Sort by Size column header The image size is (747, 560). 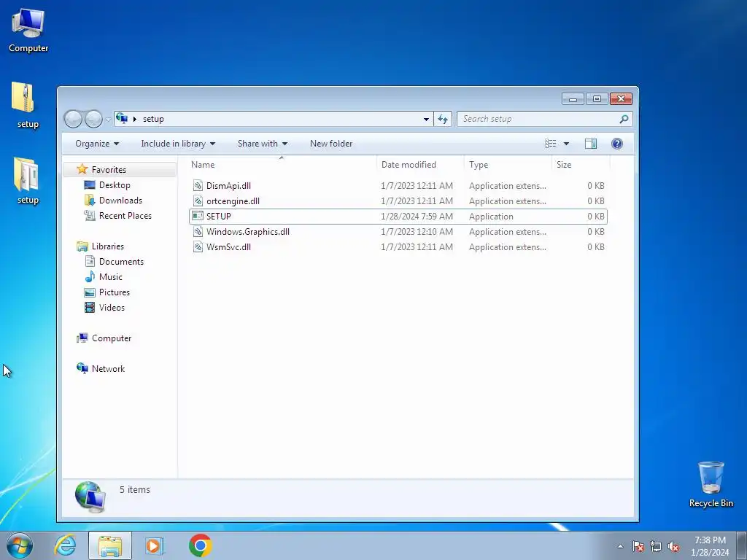581,165
